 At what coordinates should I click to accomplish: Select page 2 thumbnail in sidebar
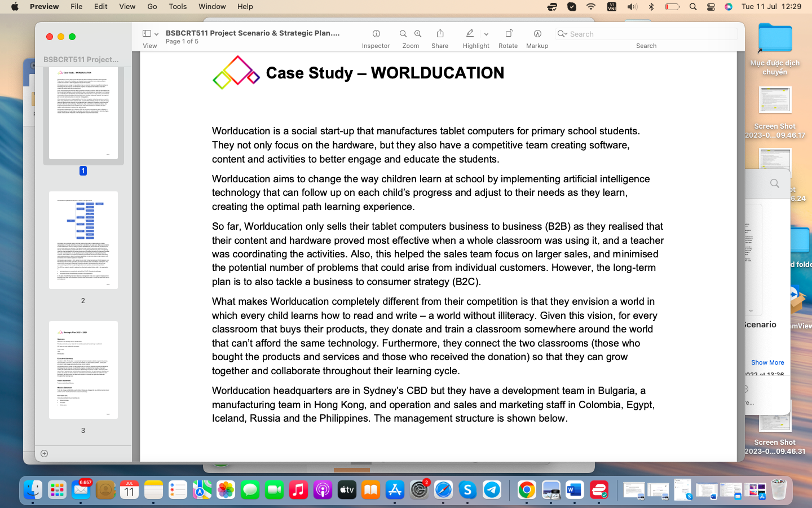click(x=83, y=240)
